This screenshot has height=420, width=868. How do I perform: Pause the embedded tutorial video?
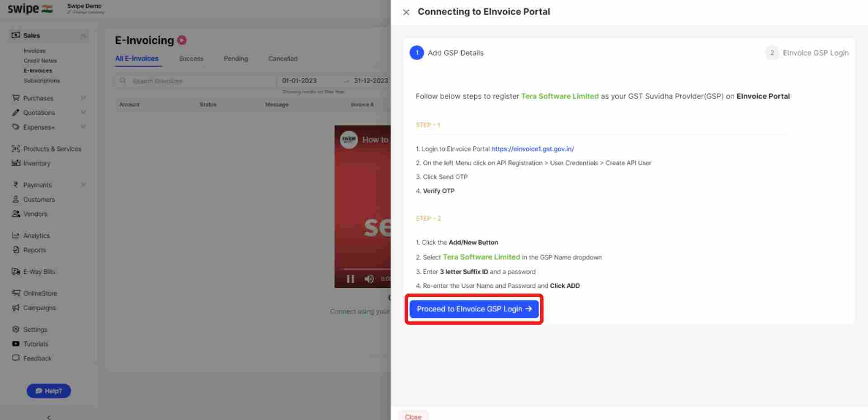350,279
